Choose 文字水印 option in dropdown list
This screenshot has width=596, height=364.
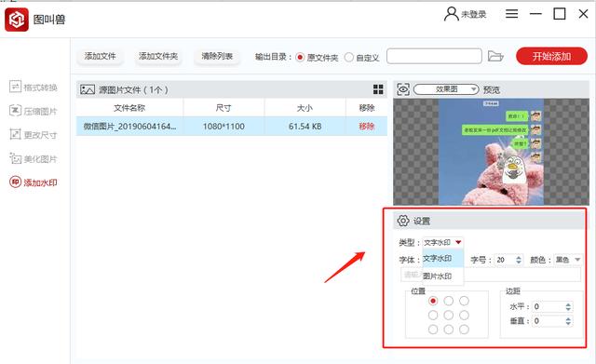click(443, 259)
